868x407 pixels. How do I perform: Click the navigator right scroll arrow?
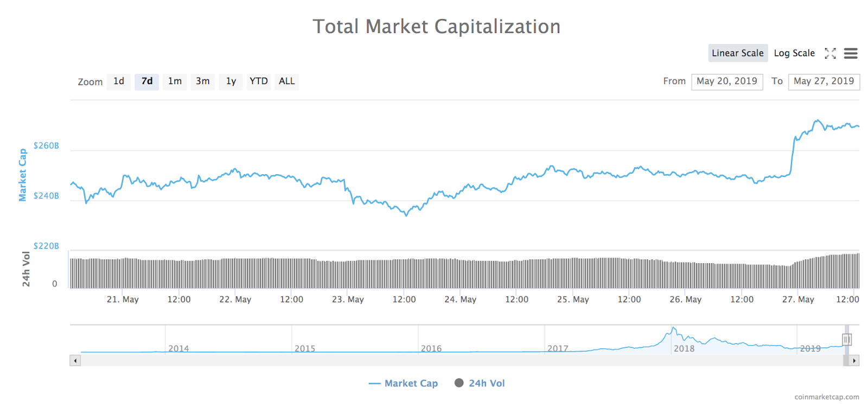tap(854, 360)
